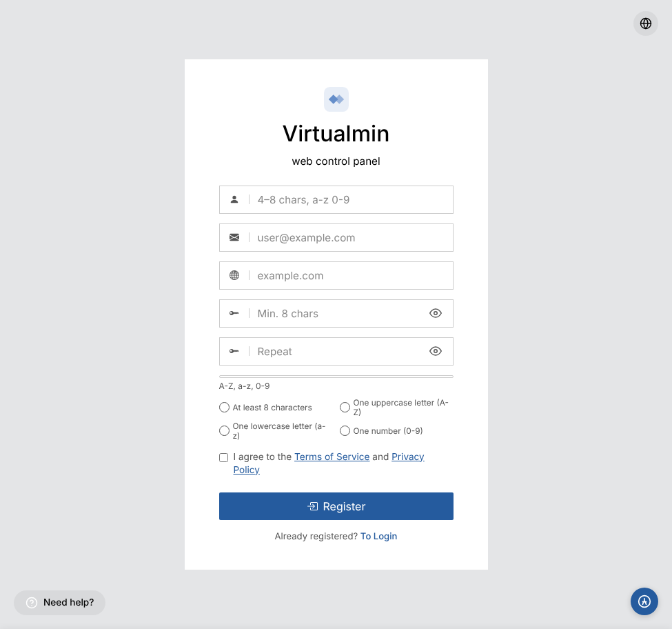Focus the example.com domain field
672x629 pixels.
click(336, 276)
